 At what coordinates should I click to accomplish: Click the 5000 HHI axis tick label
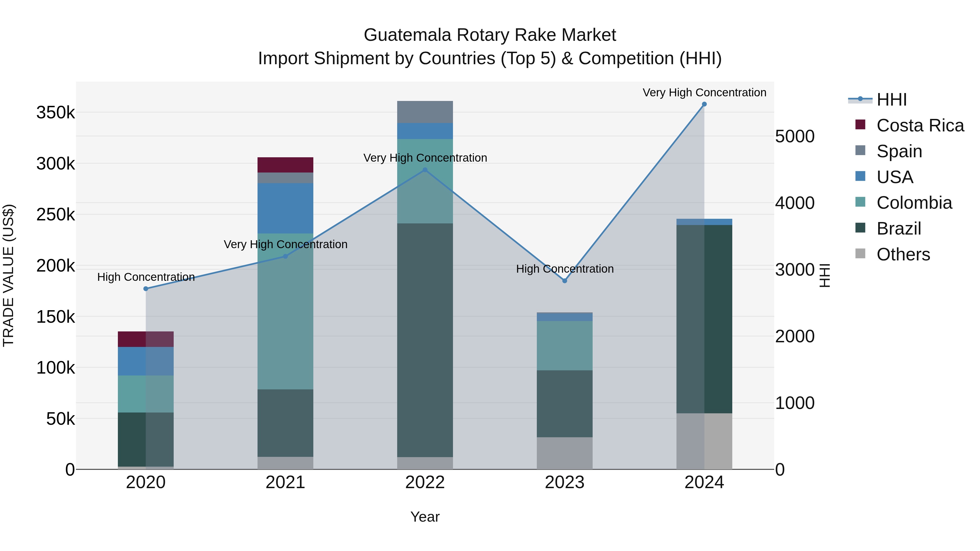795,136
